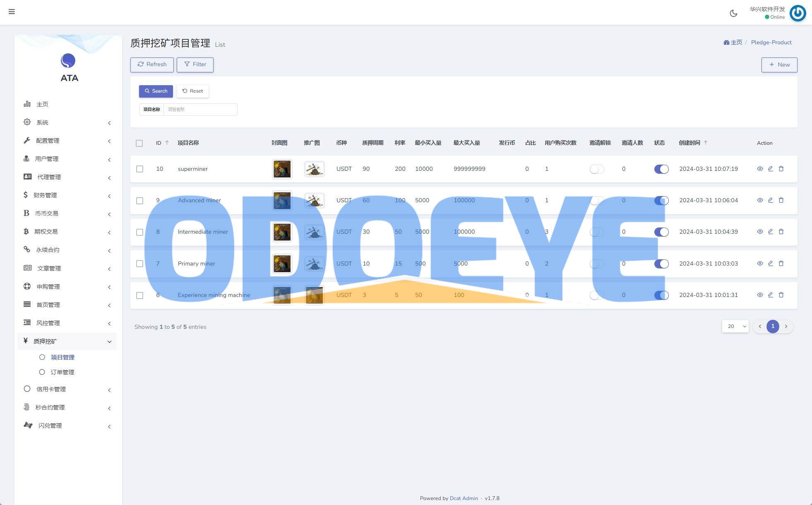Viewport: 812px width, 505px height.
Task: Delete the Primary miner entry
Action: click(781, 263)
